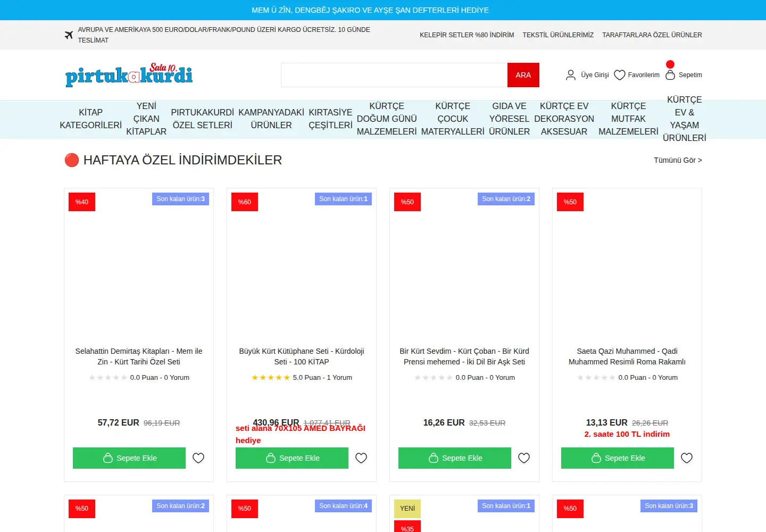Favorite the Büyük Kürt Kütüphane Seti

coord(361,458)
